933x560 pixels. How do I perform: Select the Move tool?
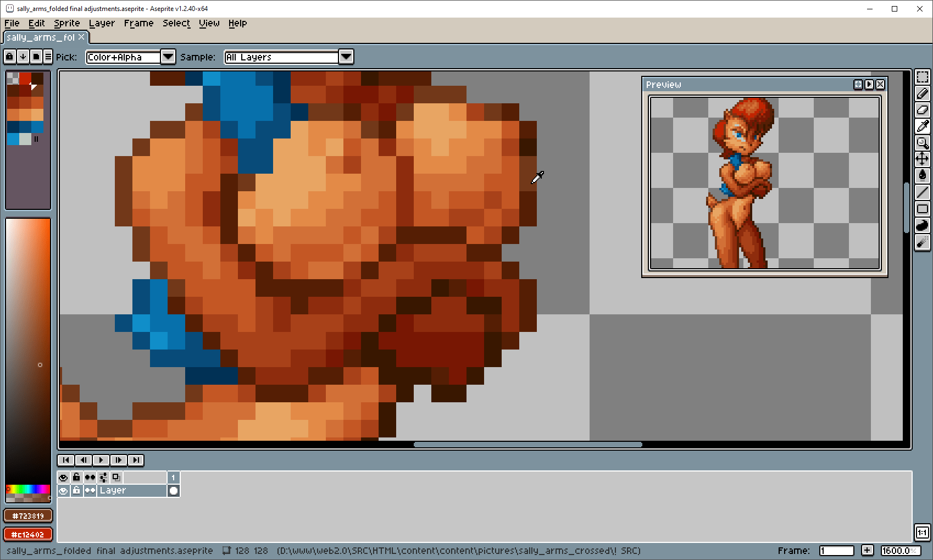click(x=922, y=159)
